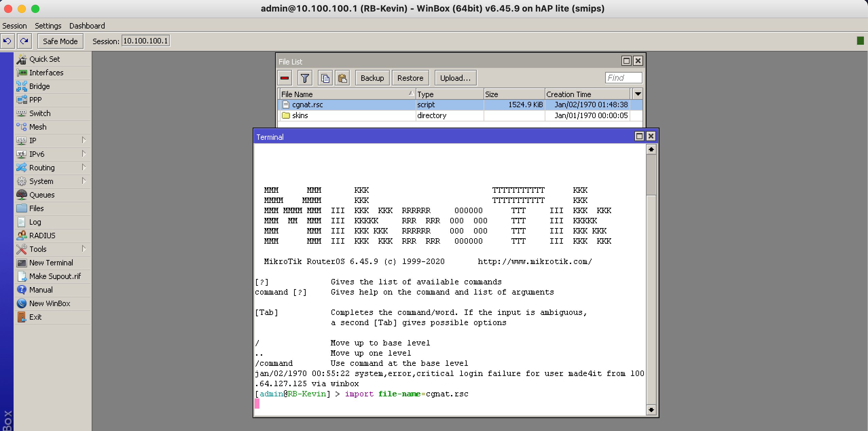Close the File List window
The image size is (868, 431).
click(x=638, y=61)
